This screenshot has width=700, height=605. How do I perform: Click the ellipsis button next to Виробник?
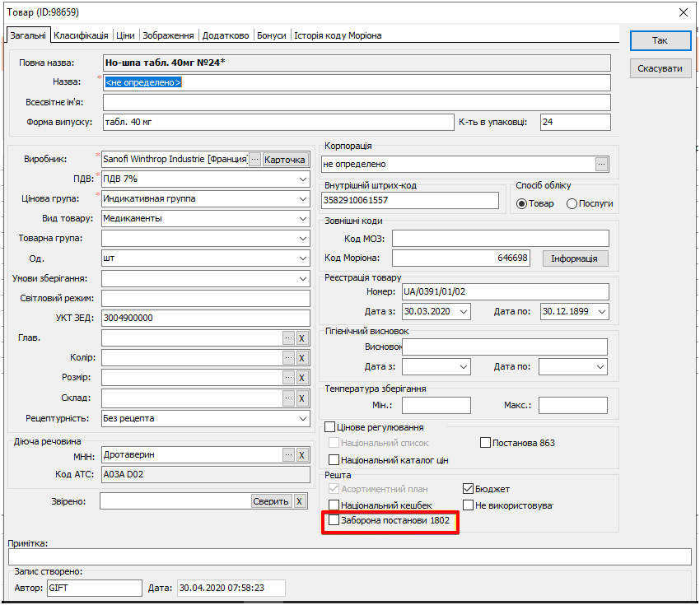tap(254, 160)
